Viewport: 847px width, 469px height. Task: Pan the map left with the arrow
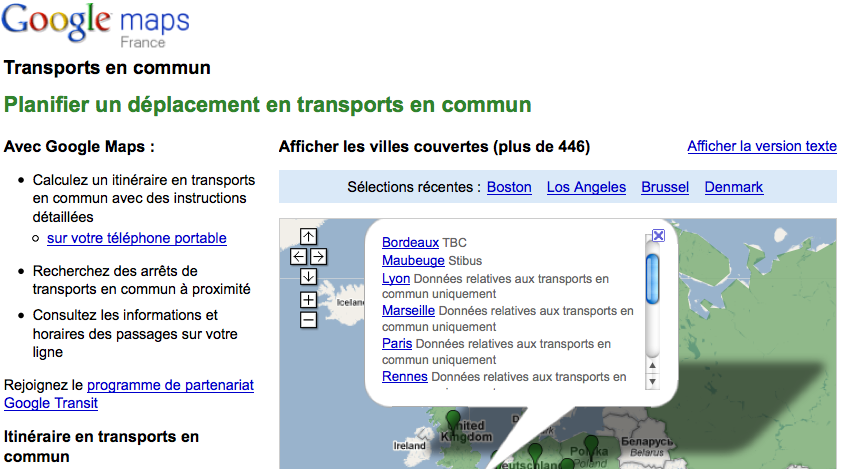tap(298, 257)
